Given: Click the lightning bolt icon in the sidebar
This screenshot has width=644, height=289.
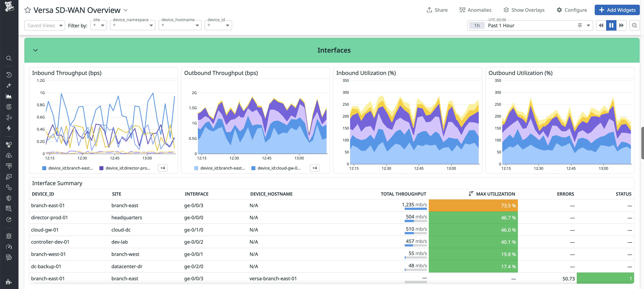Looking at the screenshot, I should [9, 128].
